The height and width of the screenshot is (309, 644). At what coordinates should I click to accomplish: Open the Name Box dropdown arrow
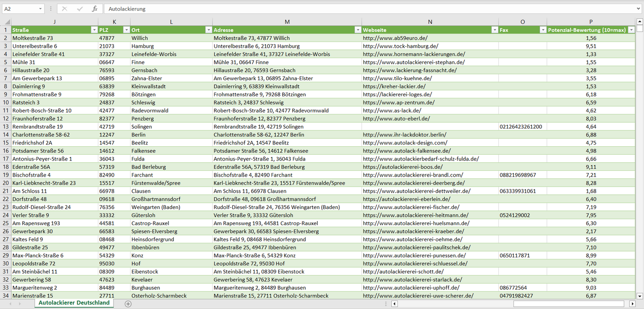click(40, 9)
